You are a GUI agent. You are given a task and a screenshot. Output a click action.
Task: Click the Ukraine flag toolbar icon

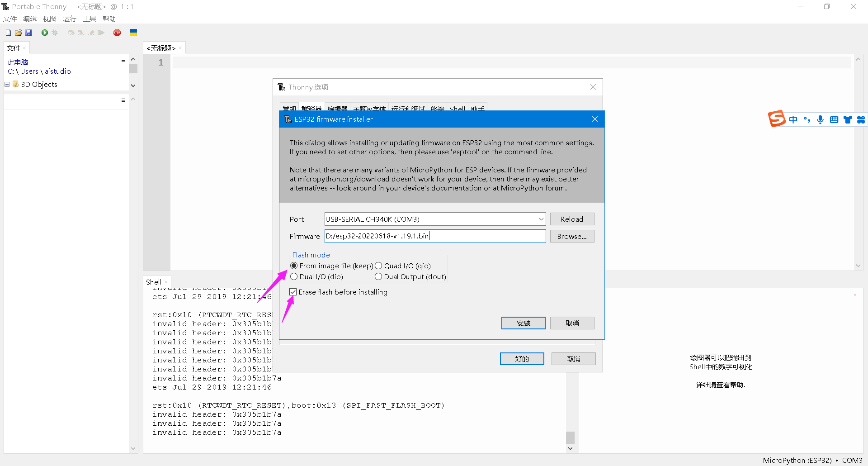pos(133,33)
